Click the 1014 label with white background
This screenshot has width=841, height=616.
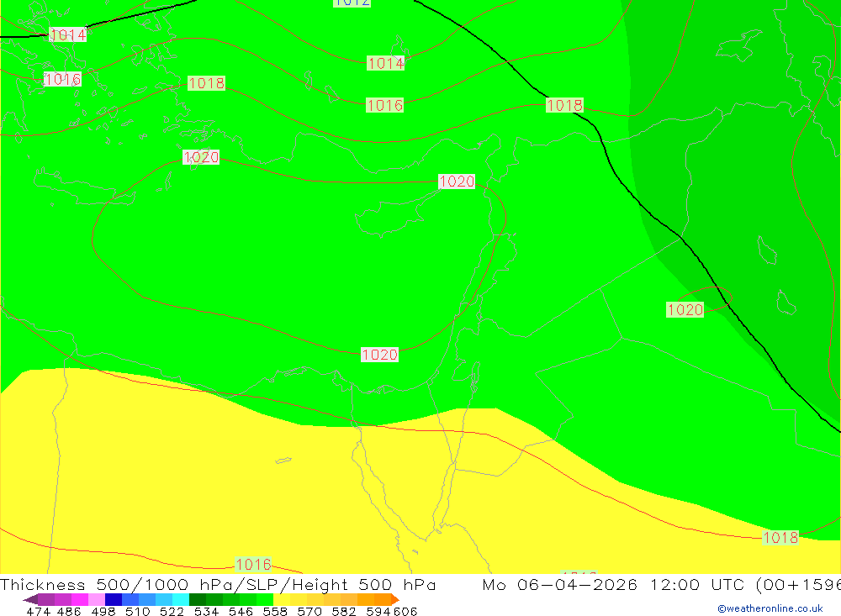(x=67, y=34)
